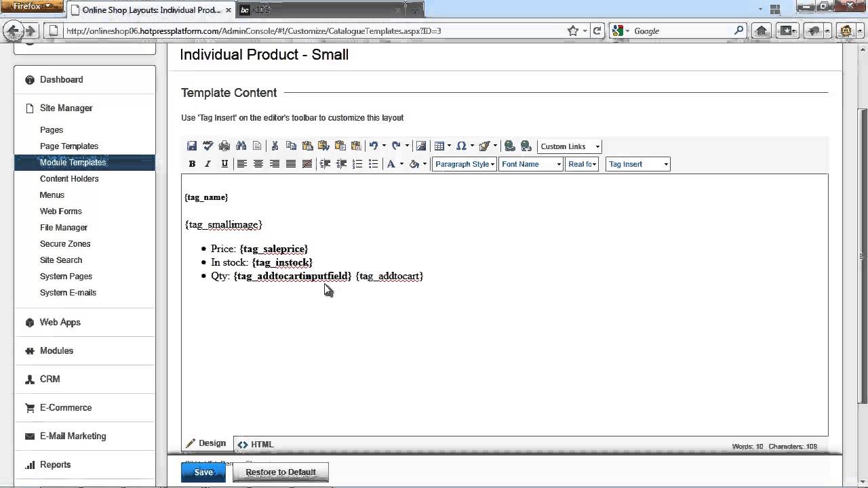Open the Custom Links dropdown
Screen dimensions: 868x488
(x=570, y=146)
